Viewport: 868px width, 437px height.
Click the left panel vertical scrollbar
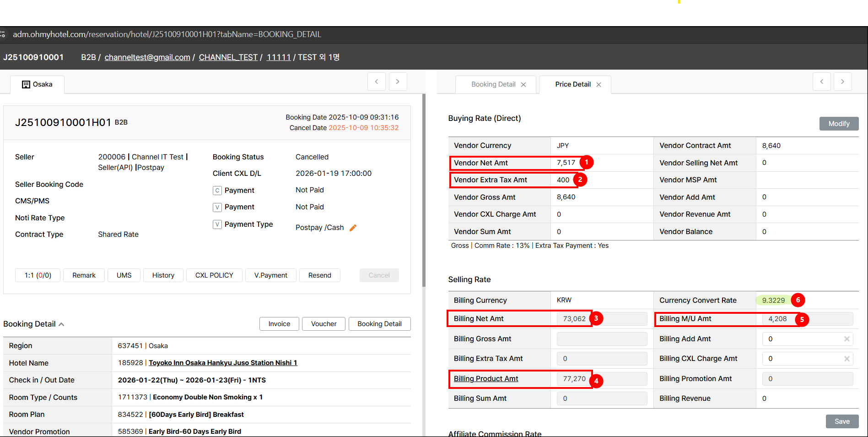click(x=424, y=192)
